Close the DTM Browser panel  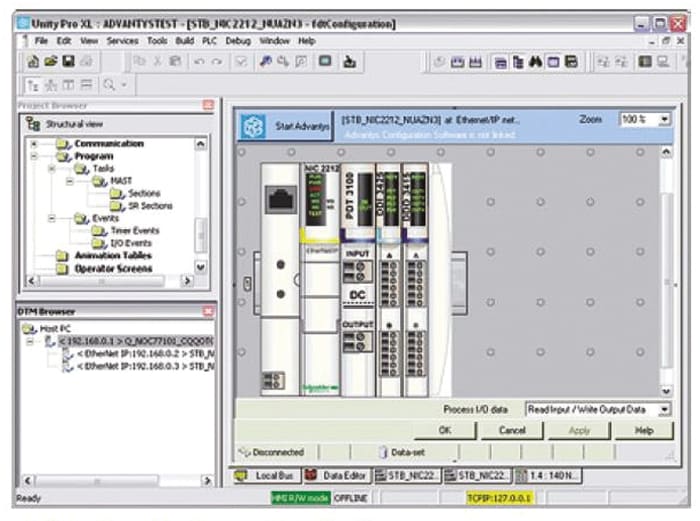point(208,311)
